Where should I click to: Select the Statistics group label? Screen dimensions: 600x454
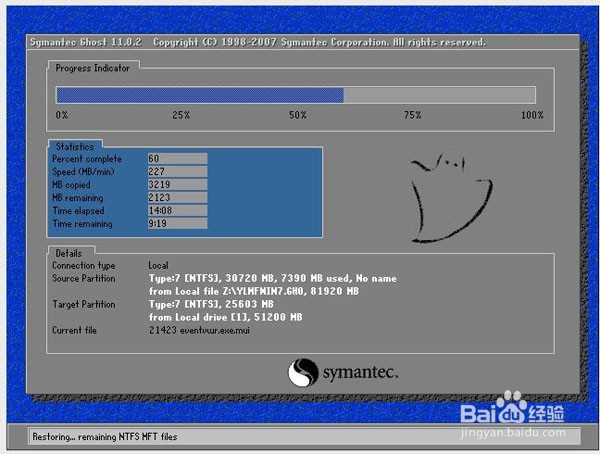[x=75, y=147]
